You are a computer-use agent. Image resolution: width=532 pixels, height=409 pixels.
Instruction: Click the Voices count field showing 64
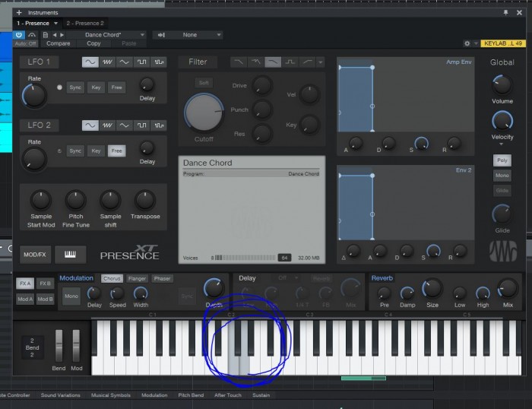(x=284, y=258)
